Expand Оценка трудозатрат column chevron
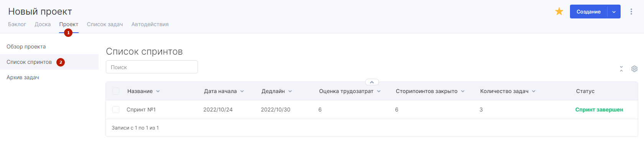This screenshot has width=644, height=148. click(x=379, y=91)
